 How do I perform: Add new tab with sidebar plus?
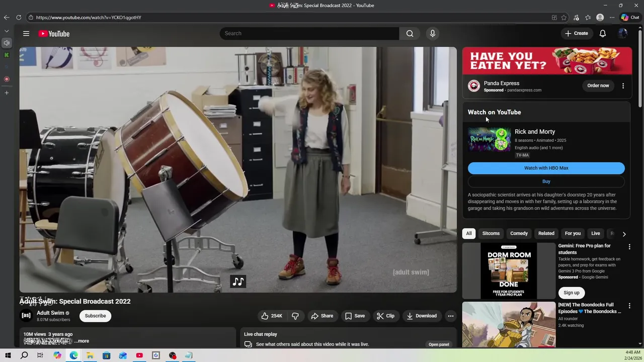coord(7,93)
